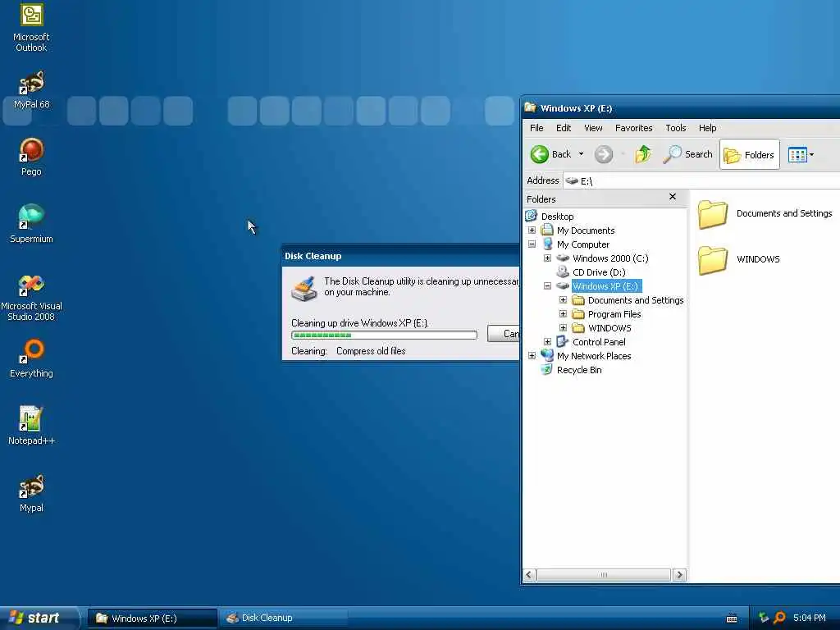Select Recycle Bin in folder tree
Screen dimensions: 840x630
[x=578, y=370]
